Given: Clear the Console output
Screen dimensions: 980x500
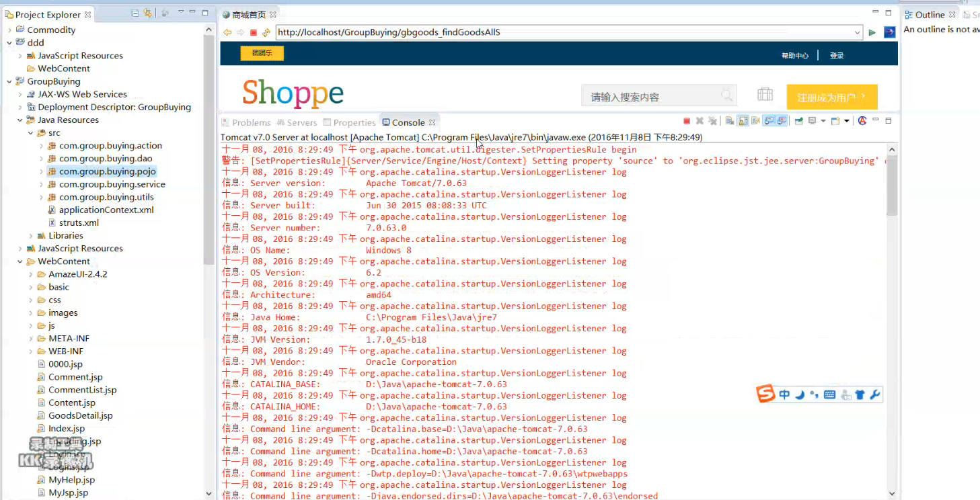Looking at the screenshot, I should [x=730, y=121].
